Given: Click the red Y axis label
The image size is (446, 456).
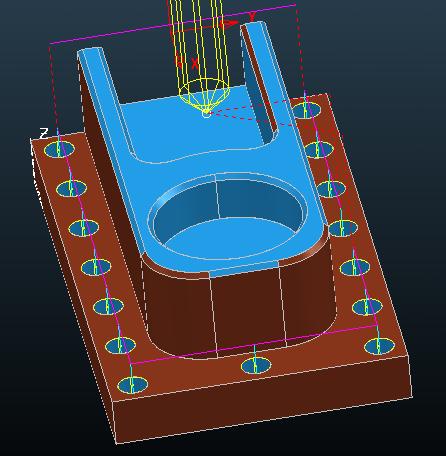Looking at the screenshot, I should pos(252,16).
